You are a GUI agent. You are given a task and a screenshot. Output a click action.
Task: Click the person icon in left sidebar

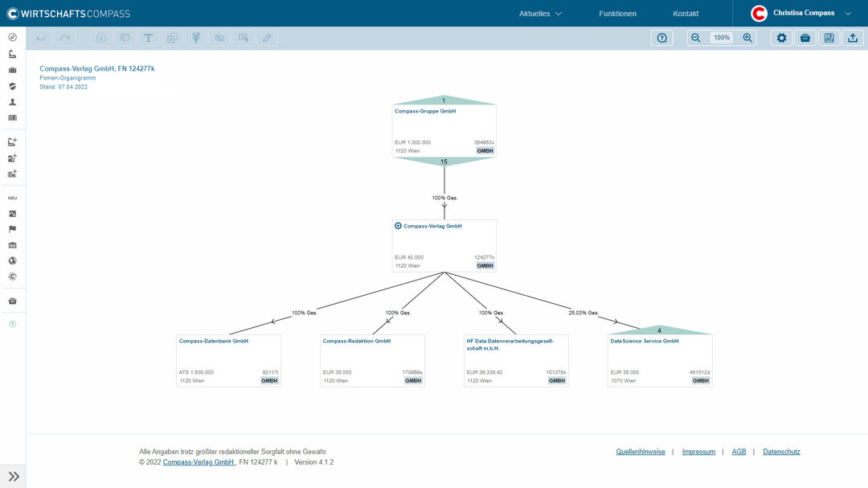point(12,102)
